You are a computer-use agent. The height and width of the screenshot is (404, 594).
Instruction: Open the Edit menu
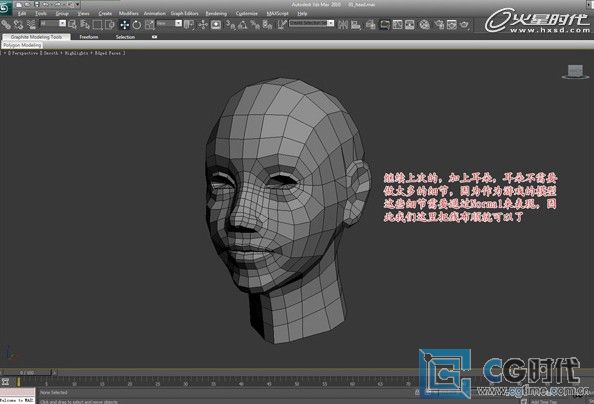22,14
